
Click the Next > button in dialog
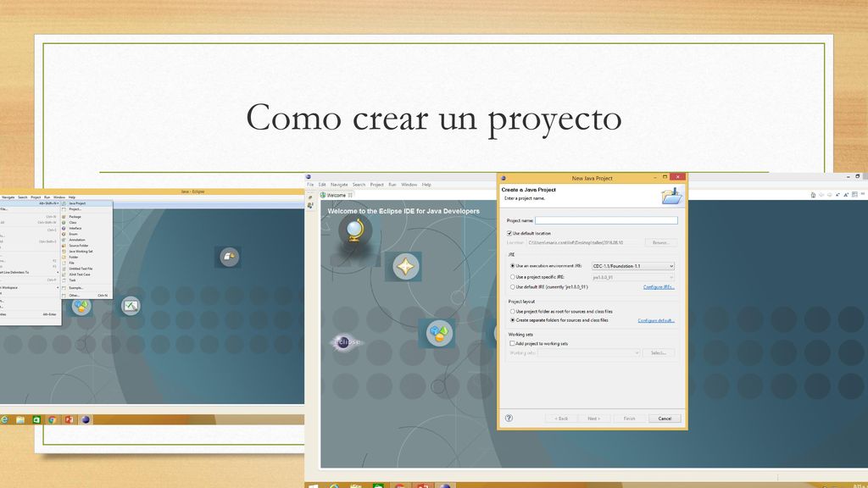point(594,419)
